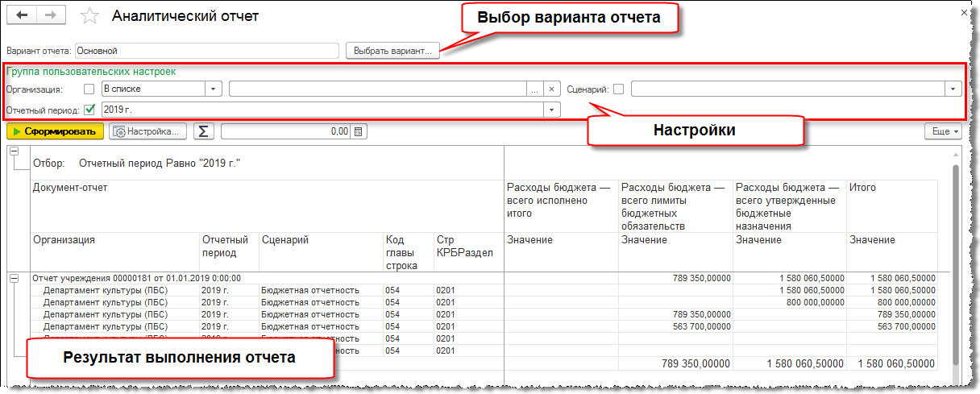The height and width of the screenshot is (394, 980).
Task: Close the report with top-right x
Action: click(x=964, y=14)
